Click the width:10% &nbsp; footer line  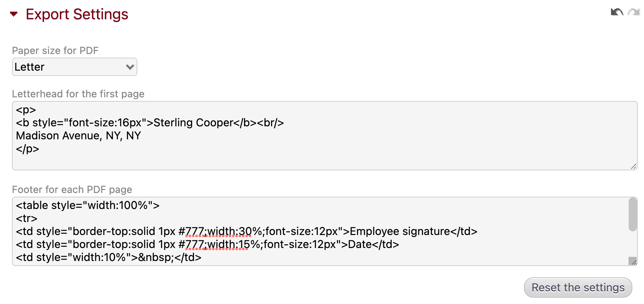[109, 257]
